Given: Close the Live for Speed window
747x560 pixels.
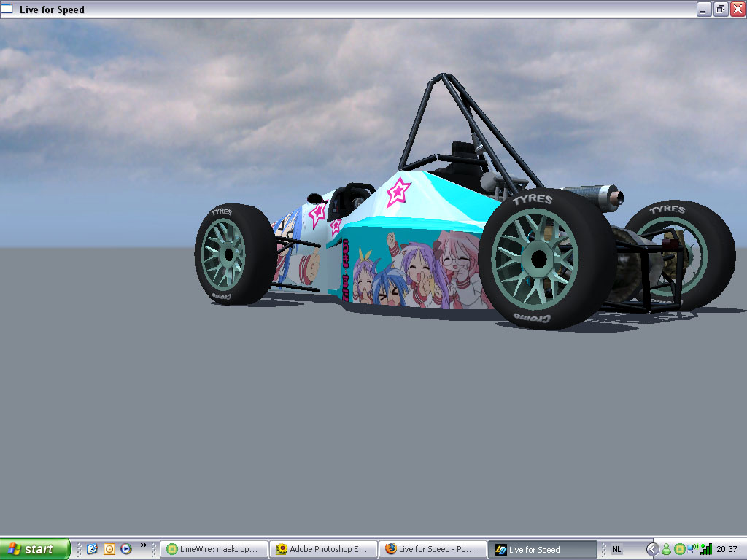Looking at the screenshot, I should 738,9.
